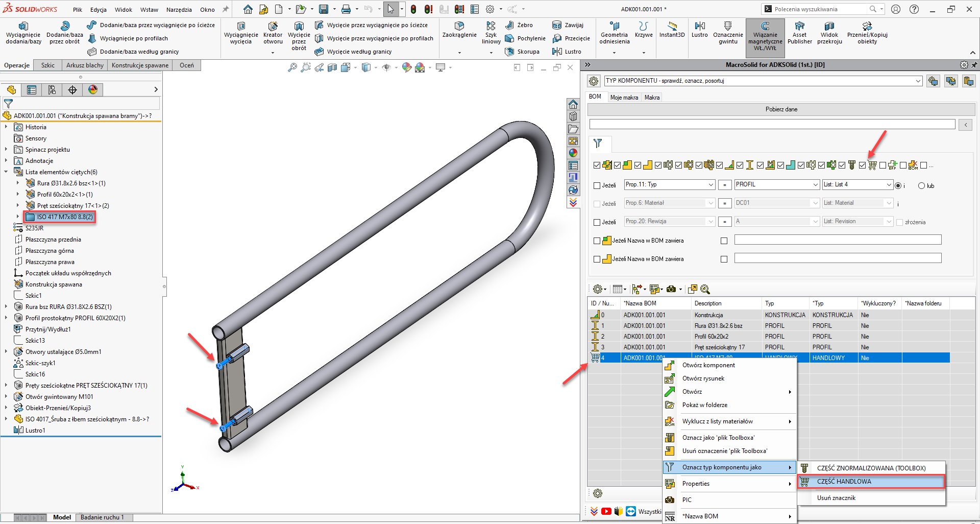Open the TYP KOMPONENTU macro dropdown
980x524 pixels.
918,81
